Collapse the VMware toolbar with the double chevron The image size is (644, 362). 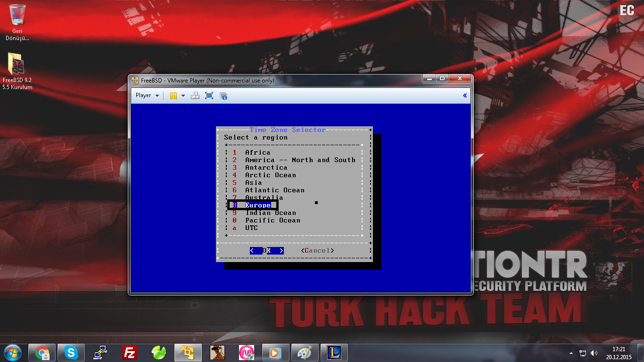click(465, 95)
